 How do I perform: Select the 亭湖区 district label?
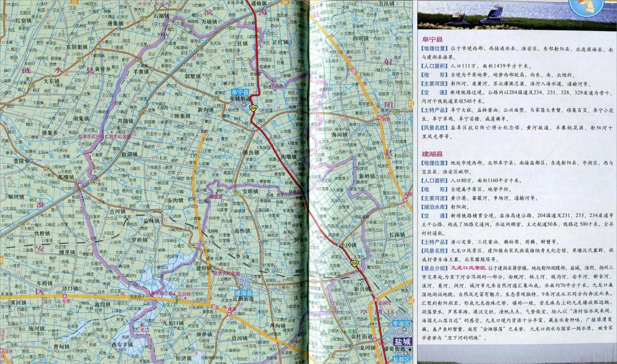378,312
